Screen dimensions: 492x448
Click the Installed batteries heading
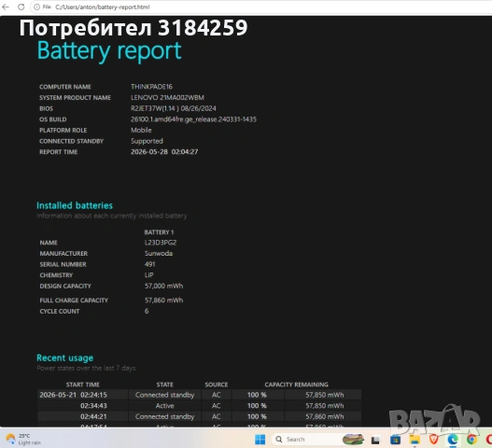coord(75,205)
